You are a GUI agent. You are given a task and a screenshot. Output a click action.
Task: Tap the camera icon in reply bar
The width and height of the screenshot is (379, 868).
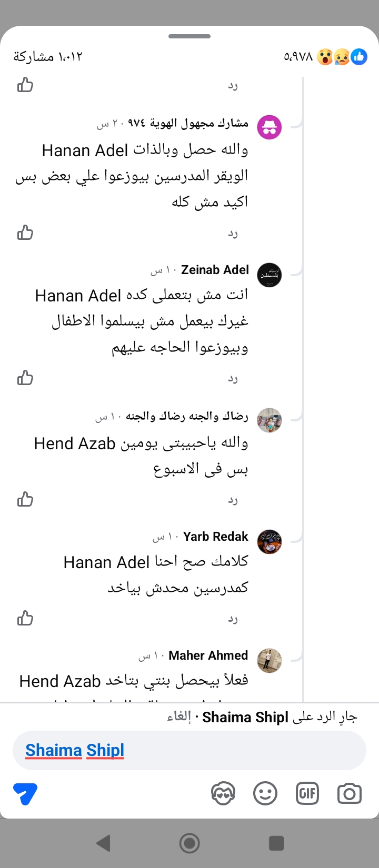(349, 793)
